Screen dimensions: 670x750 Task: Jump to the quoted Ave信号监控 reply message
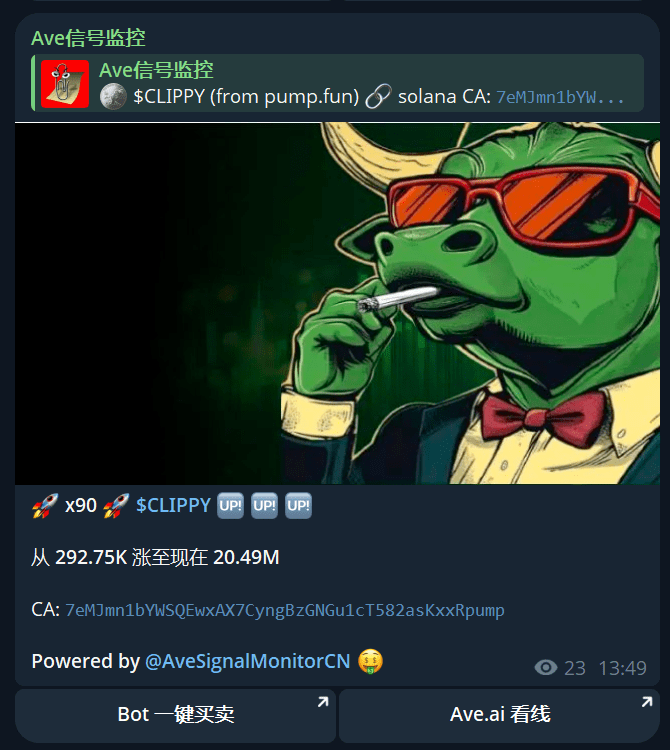[338, 83]
